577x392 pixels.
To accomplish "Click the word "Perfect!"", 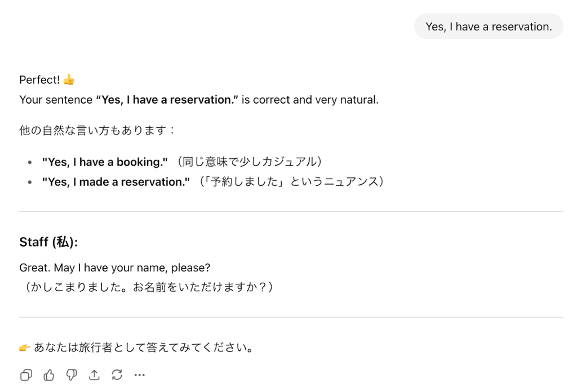I will pos(39,80).
